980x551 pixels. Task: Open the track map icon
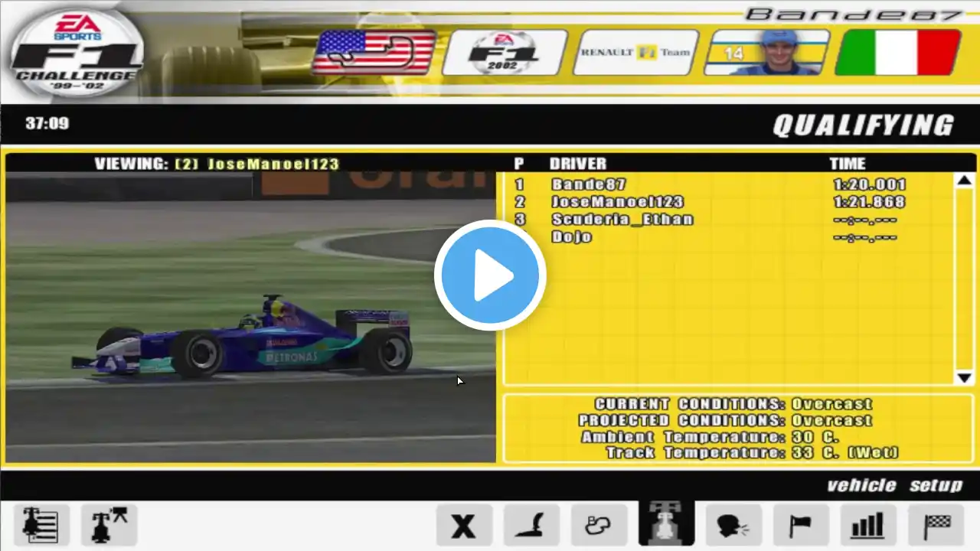point(599,525)
